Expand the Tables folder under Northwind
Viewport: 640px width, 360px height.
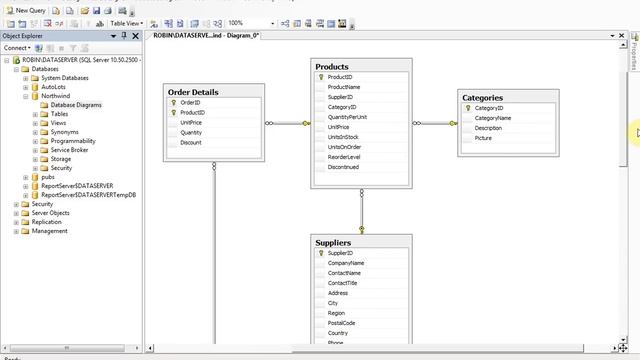coord(35,114)
